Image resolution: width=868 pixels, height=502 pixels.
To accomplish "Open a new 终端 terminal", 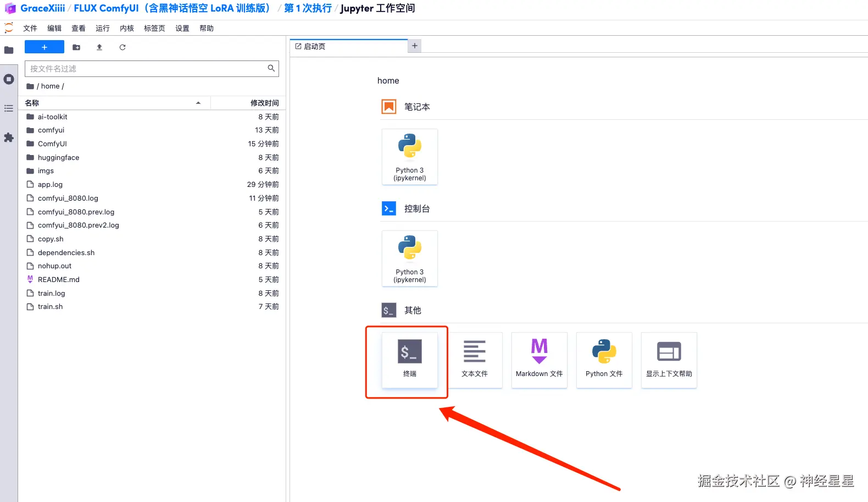I will [x=410, y=361].
